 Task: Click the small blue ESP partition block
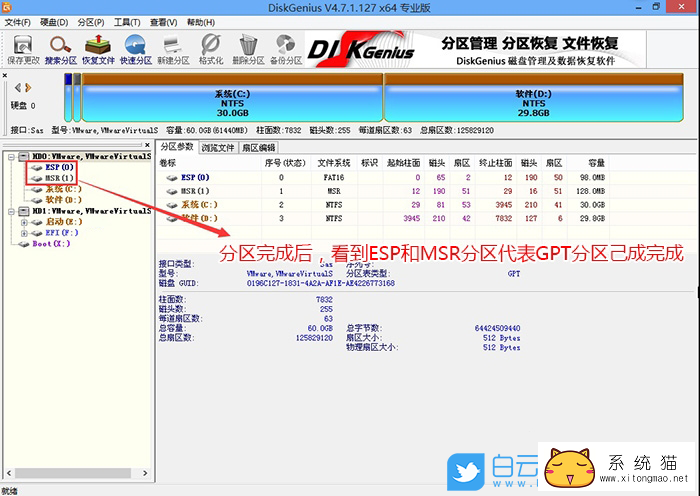(68, 98)
